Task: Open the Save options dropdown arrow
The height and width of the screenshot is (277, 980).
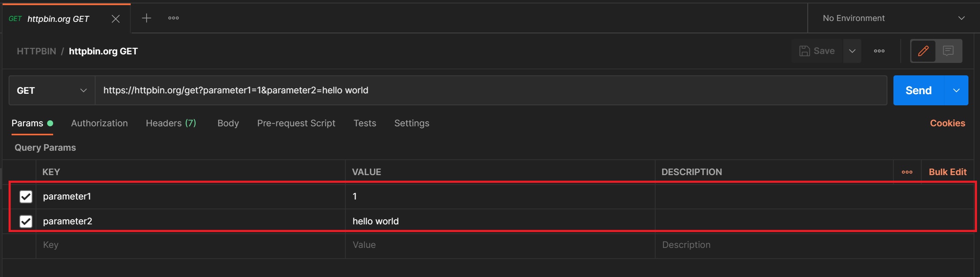Action: tap(852, 51)
